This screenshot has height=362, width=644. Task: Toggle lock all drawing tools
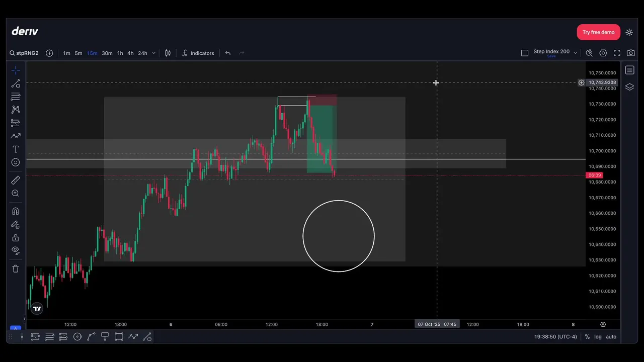pyautogui.click(x=16, y=238)
